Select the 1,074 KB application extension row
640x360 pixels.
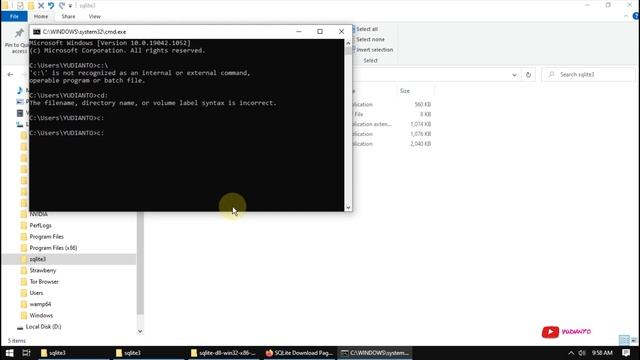coord(392,124)
